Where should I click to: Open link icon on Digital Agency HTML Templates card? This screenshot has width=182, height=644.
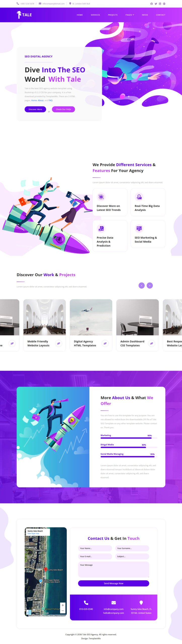[105, 343]
